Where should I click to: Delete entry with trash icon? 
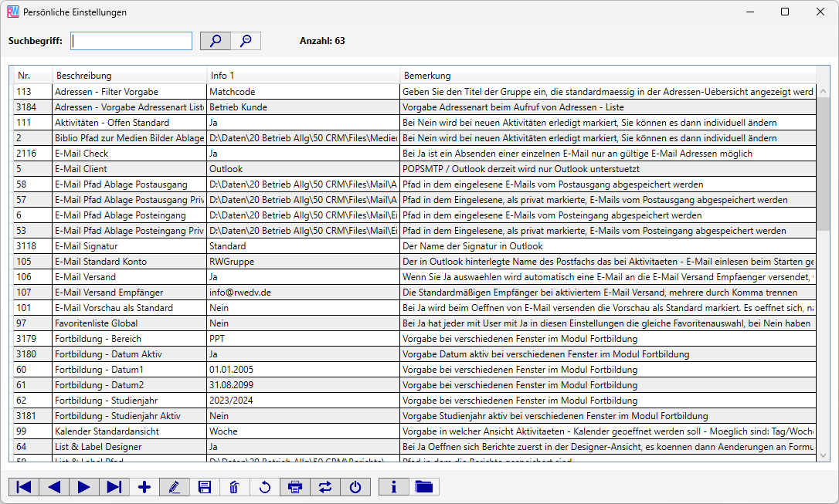pyautogui.click(x=234, y=487)
